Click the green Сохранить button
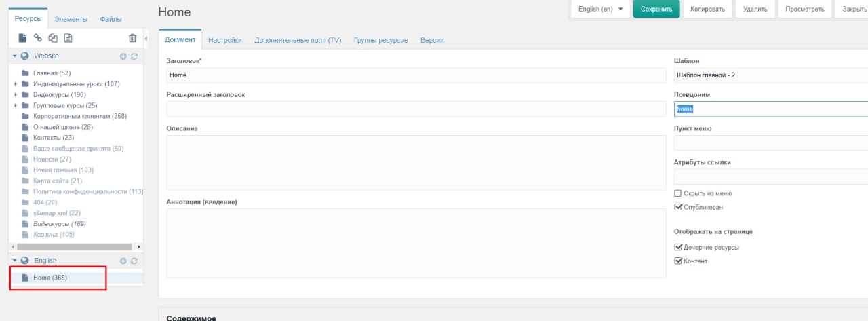The image size is (868, 321). tap(656, 10)
